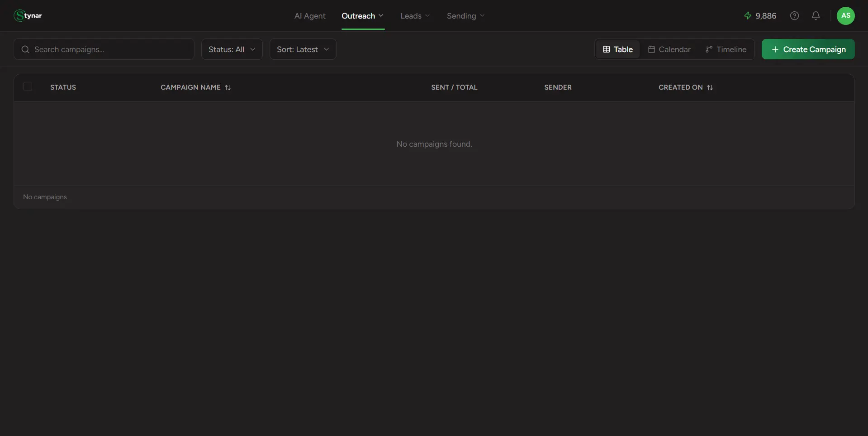
Task: Expand the Outreach menu
Action: (x=363, y=16)
